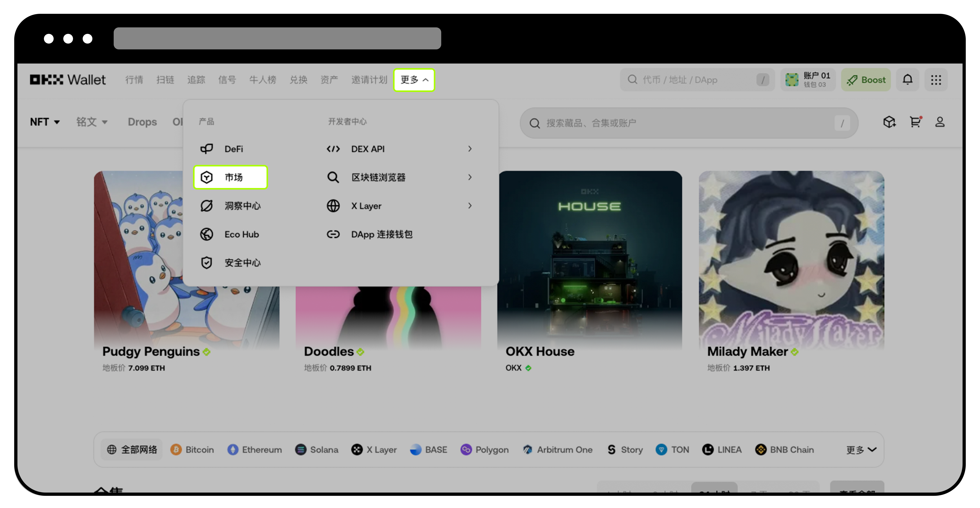
Task: Open the notifications bell
Action: coord(908,80)
